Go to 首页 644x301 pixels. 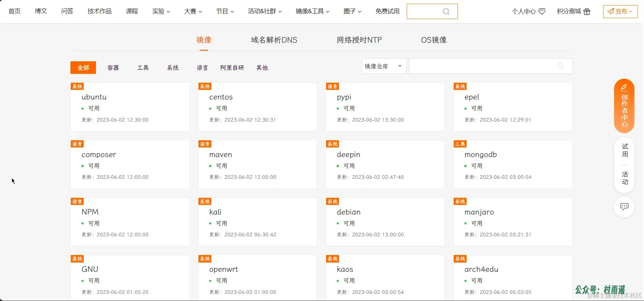(15, 11)
